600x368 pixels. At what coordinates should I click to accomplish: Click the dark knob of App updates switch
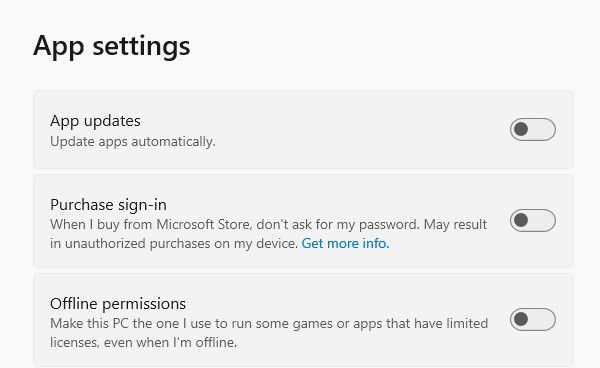(x=521, y=129)
